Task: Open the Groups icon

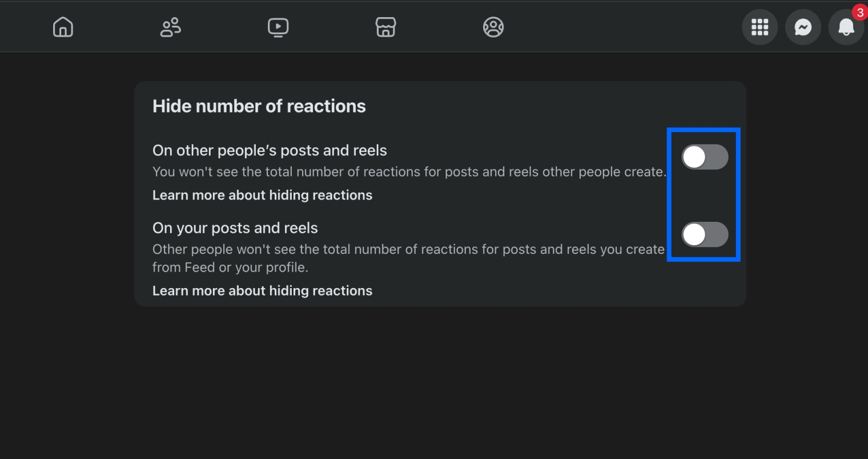Action: point(493,26)
